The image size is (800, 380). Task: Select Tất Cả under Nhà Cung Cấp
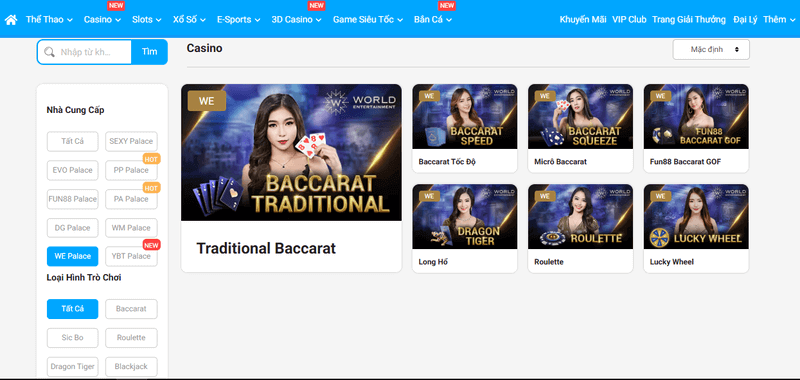pos(72,141)
